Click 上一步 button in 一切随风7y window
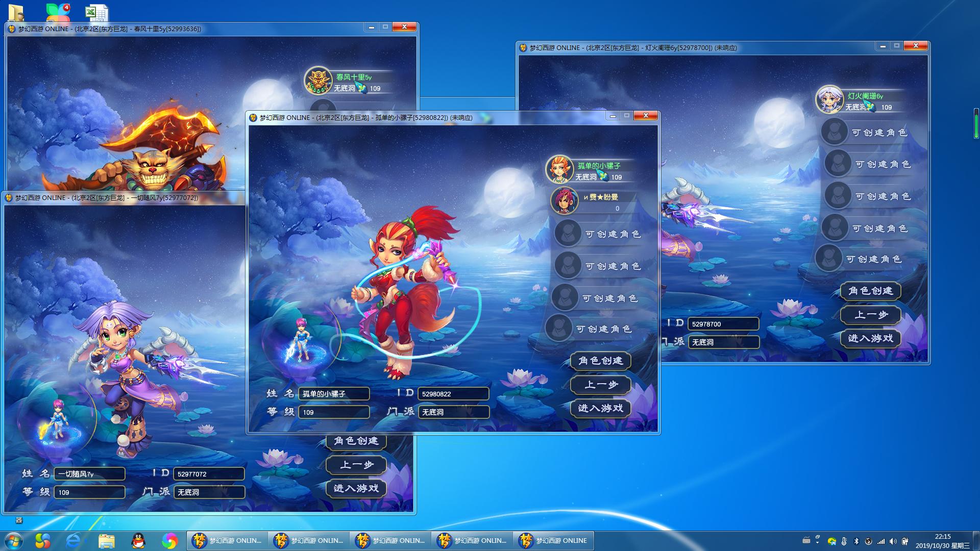The image size is (980, 551). (356, 465)
